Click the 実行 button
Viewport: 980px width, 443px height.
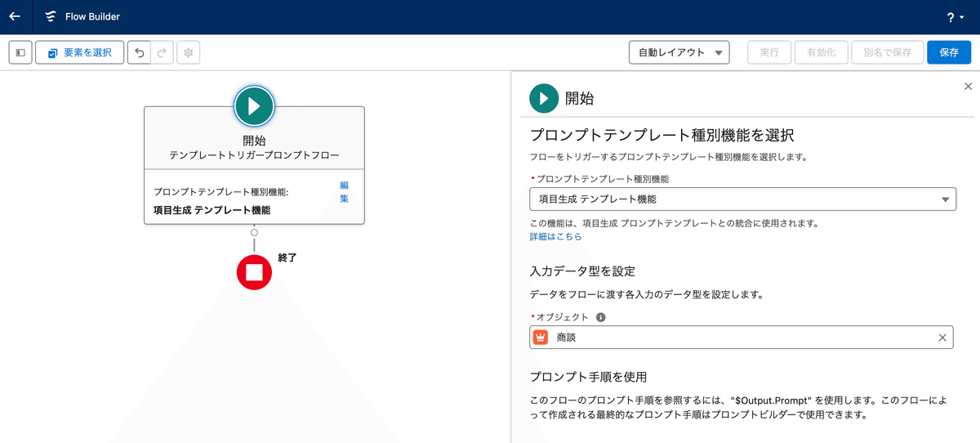coord(769,52)
